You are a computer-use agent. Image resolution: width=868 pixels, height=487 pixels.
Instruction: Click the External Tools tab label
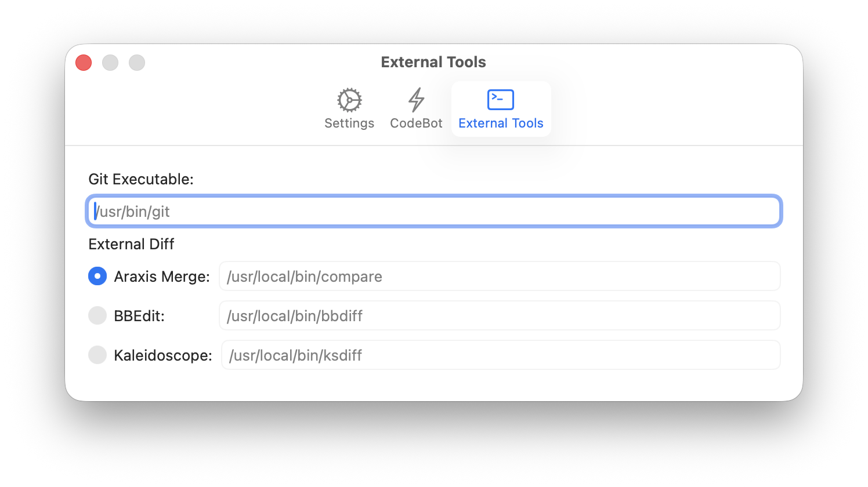tap(501, 123)
